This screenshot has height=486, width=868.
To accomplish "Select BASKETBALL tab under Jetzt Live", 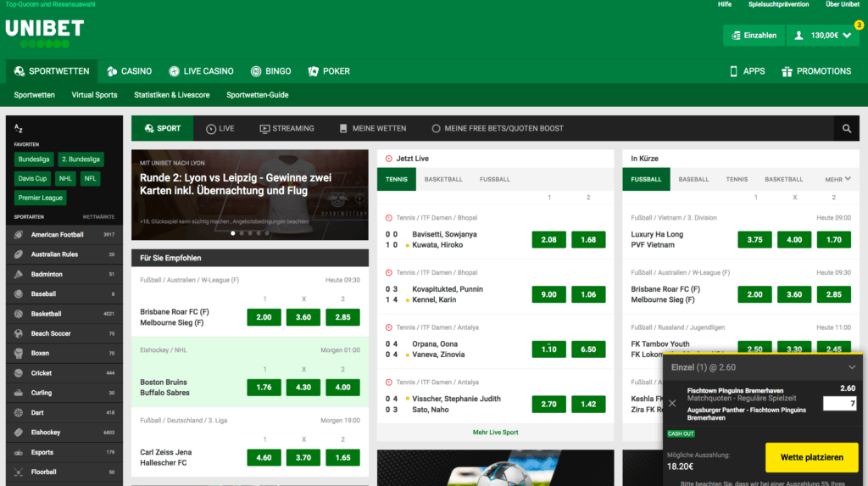I will [443, 180].
